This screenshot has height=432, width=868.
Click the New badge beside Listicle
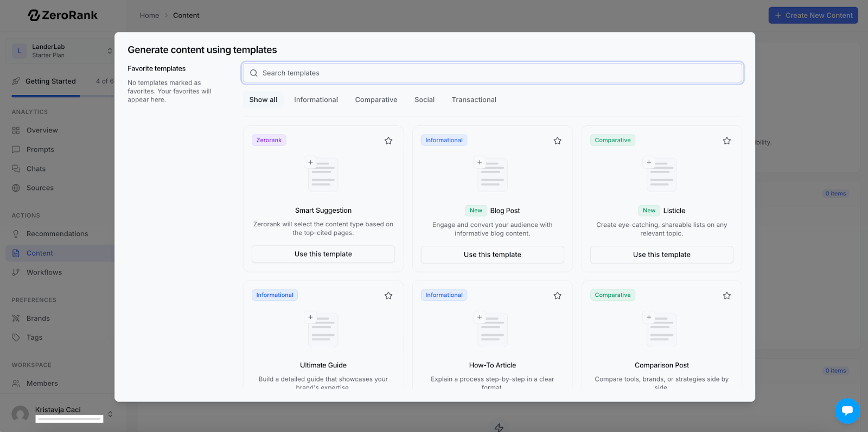point(649,211)
